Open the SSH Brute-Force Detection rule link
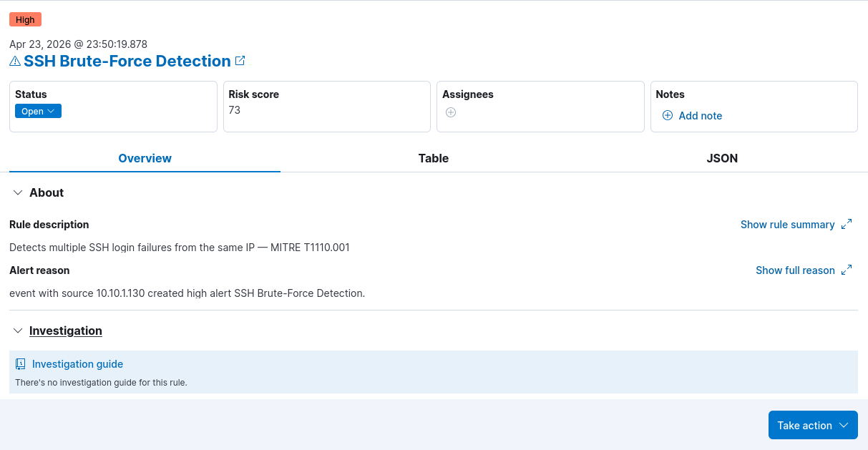Image resolution: width=868 pixels, height=450 pixels. [x=127, y=62]
